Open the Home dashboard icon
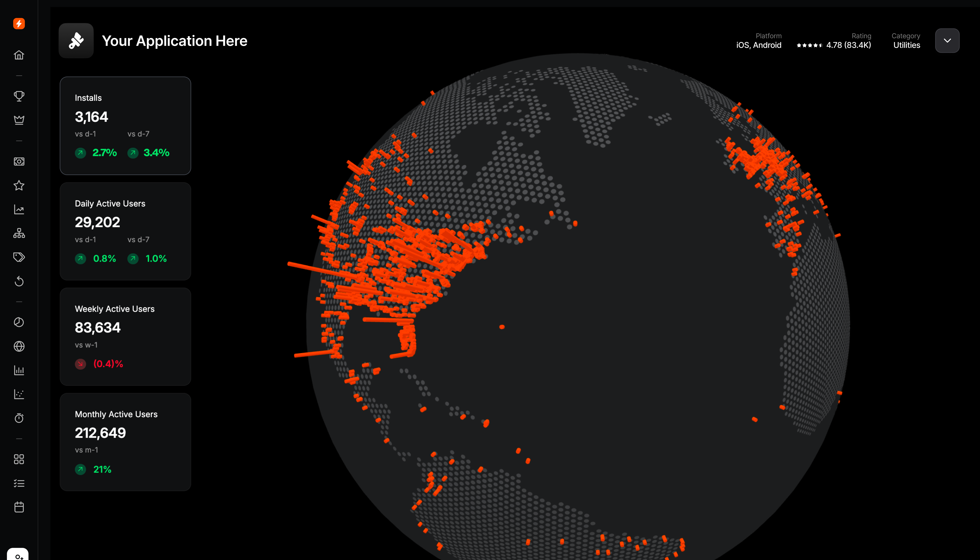Screen dimensions: 980x560 point(19,55)
